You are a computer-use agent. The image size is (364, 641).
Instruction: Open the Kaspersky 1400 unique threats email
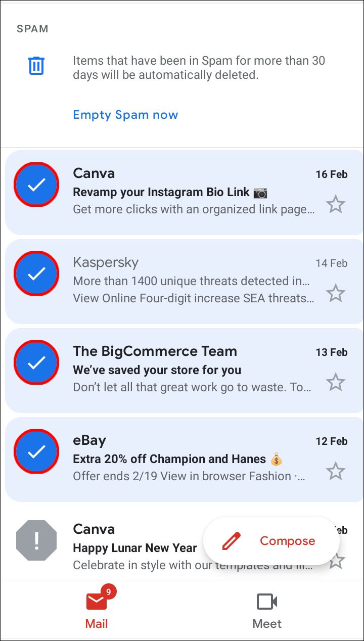(x=192, y=281)
